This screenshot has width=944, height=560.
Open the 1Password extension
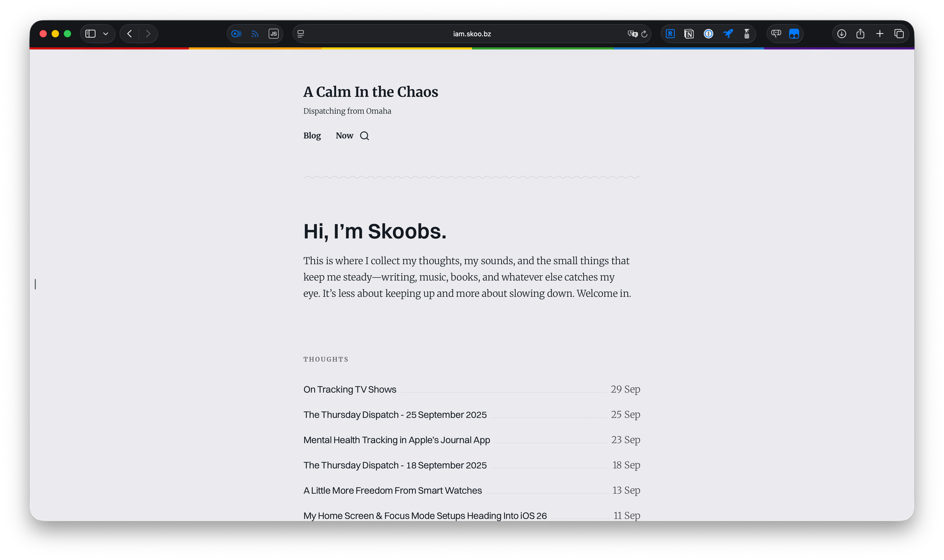pos(708,34)
